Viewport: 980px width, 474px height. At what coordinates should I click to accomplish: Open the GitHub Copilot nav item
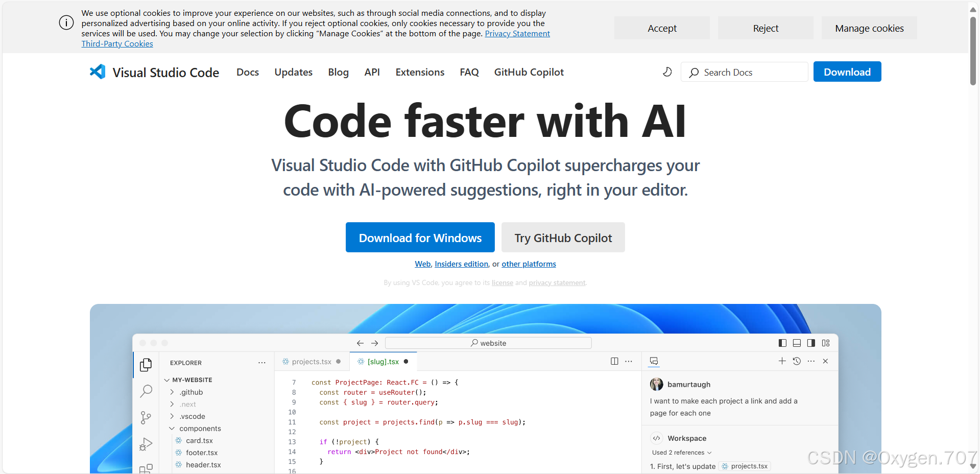pyautogui.click(x=529, y=72)
